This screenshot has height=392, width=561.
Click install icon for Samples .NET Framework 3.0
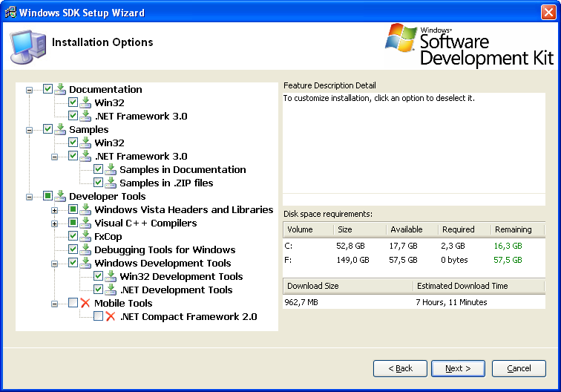coord(85,156)
